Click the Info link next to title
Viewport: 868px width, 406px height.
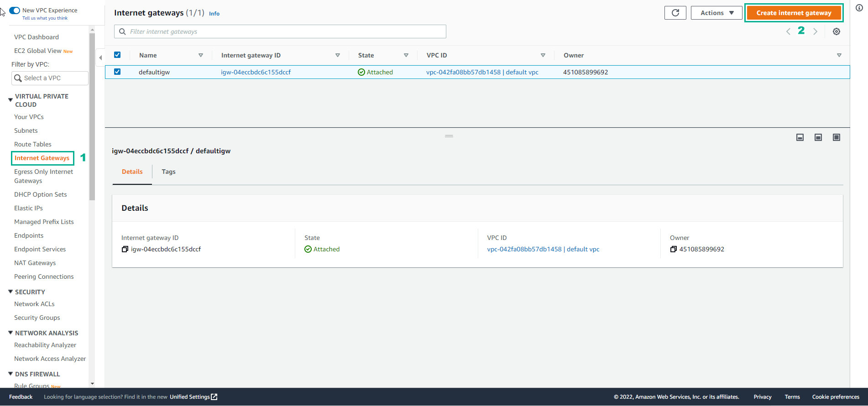coord(214,14)
